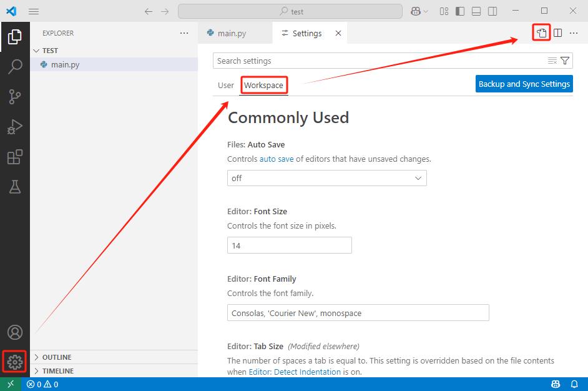The width and height of the screenshot is (588, 391).
Task: Close the Settings tab
Action: [338, 33]
